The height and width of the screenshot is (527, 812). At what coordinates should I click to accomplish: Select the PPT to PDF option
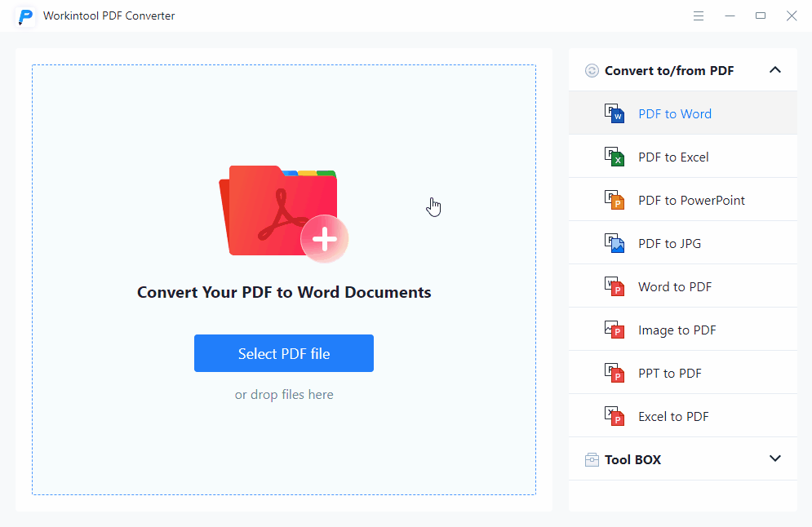682,373
